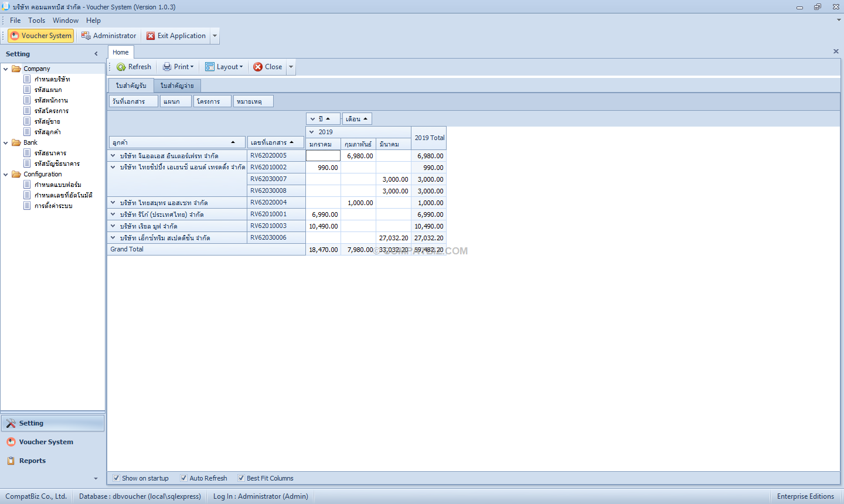The image size is (844, 504).
Task: Click the Refresh toolbar icon
Action: (x=121, y=67)
